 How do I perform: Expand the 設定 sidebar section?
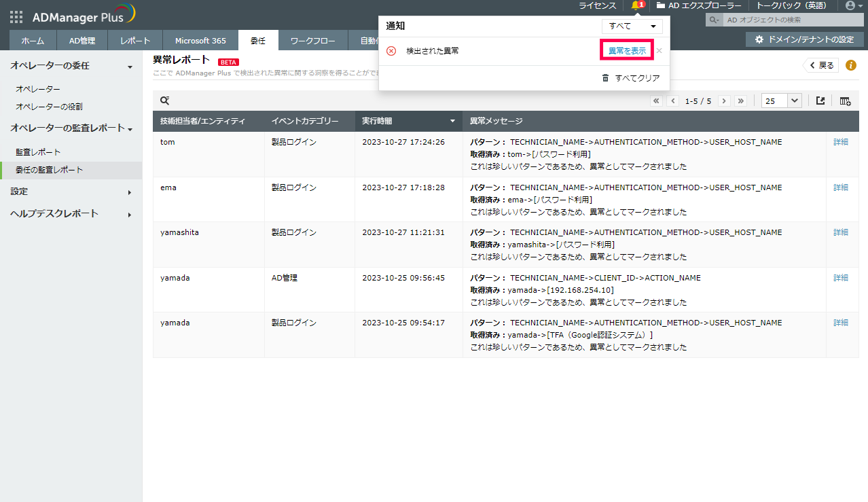(71, 192)
